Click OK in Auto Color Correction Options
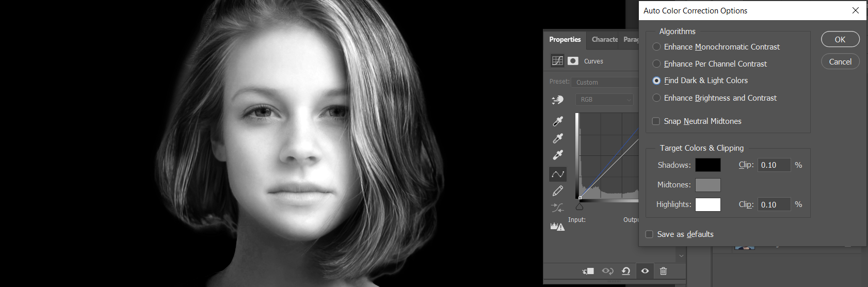Image resolution: width=868 pixels, height=287 pixels. point(840,39)
